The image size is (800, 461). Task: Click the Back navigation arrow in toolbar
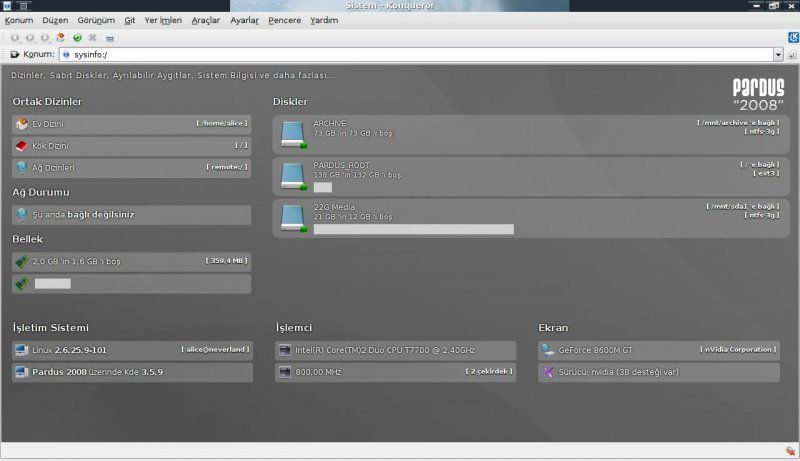click(x=14, y=37)
